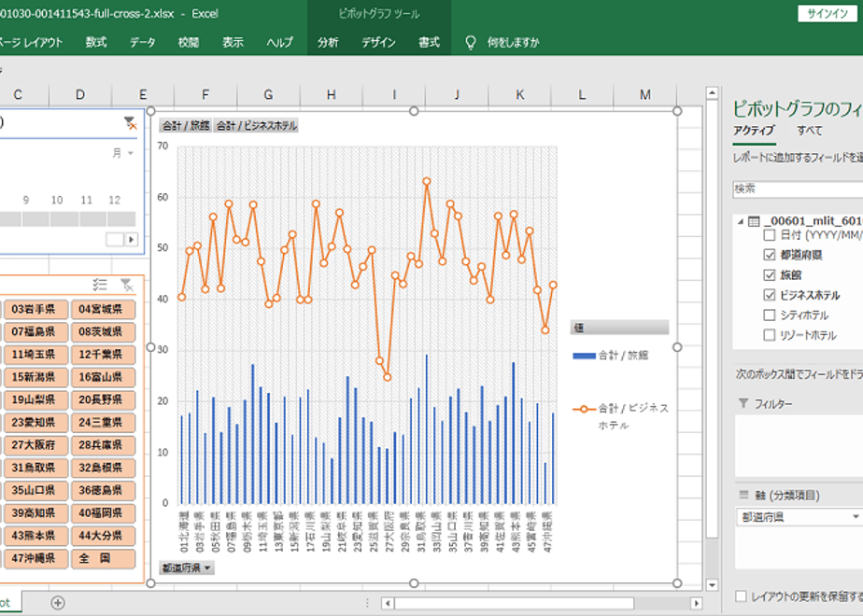The width and height of the screenshot is (863, 616).
Task: Check the 日付 field checkbox
Action: (x=770, y=235)
